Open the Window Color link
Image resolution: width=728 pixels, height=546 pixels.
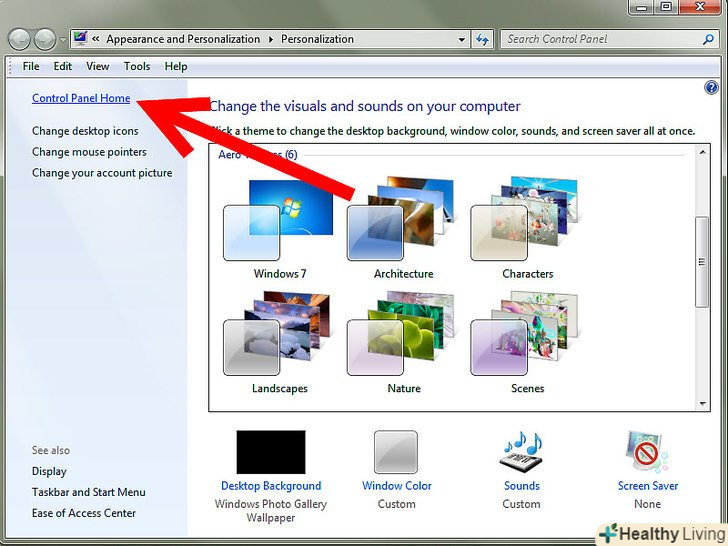pyautogui.click(x=396, y=486)
